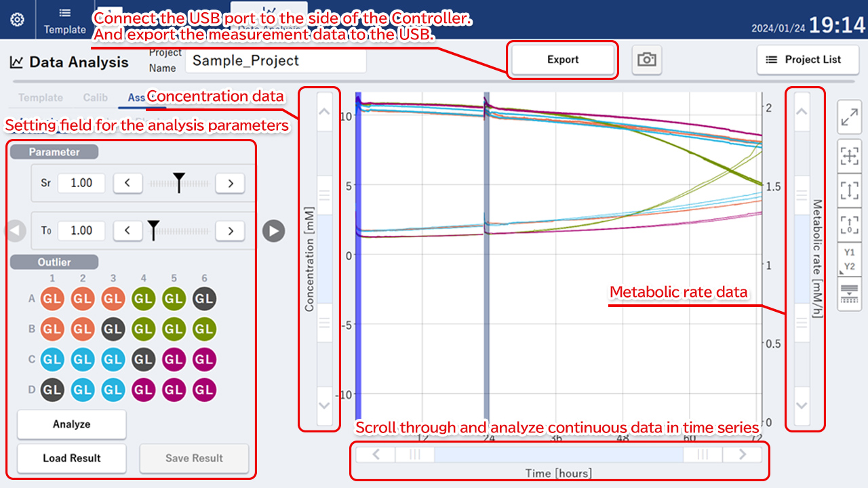The image size is (868, 488).
Task: Click the Export button
Action: pos(563,60)
